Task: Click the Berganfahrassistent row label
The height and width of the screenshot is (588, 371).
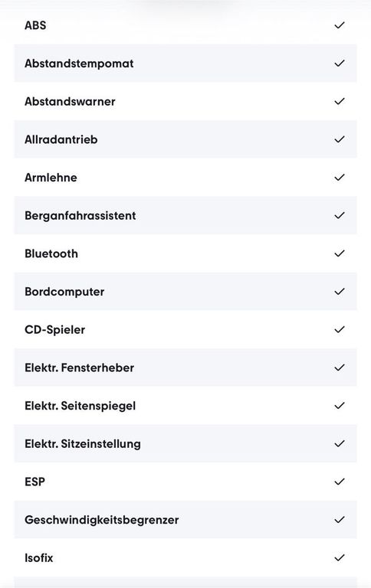Action: coord(80,216)
